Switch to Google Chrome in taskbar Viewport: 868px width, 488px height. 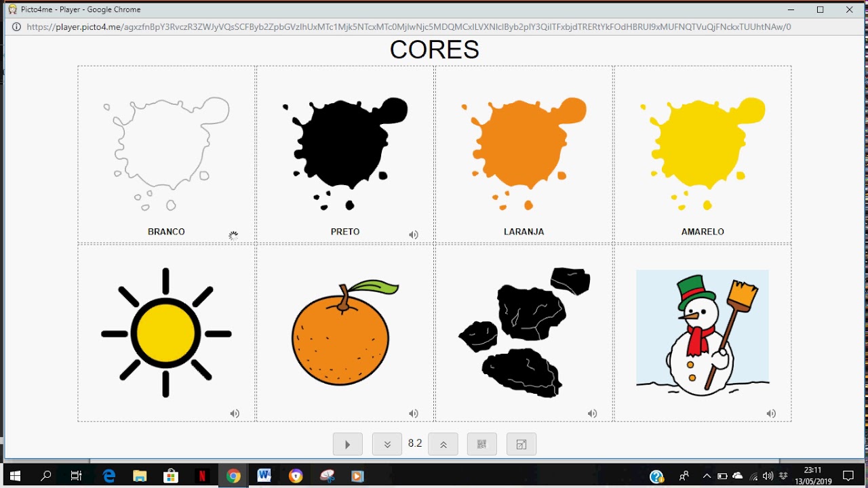[233, 476]
